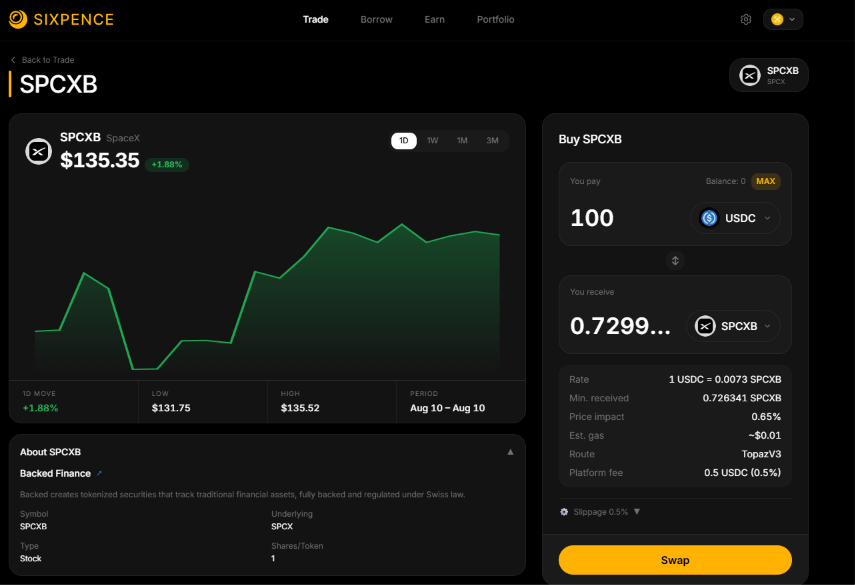This screenshot has height=585, width=855.
Task: Click the Backed Finance link text
Action: click(x=55, y=473)
